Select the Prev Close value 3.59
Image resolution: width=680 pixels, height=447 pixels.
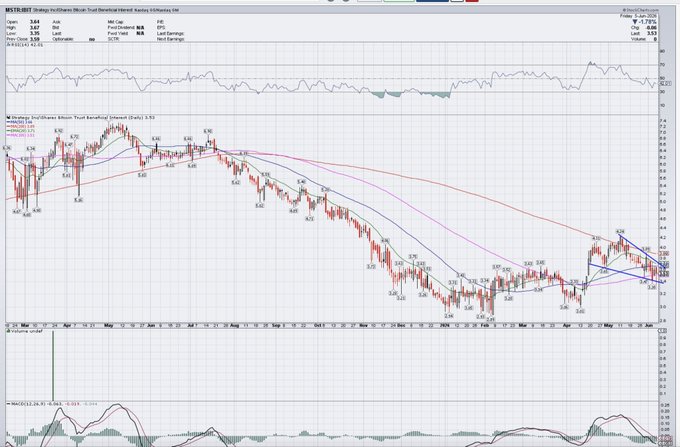tap(35, 39)
